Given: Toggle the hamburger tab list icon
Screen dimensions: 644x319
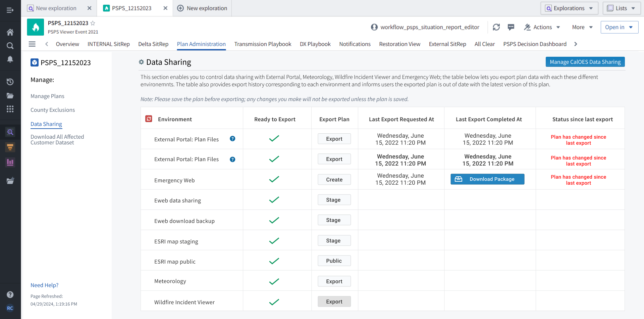Looking at the screenshot, I should [x=32, y=44].
